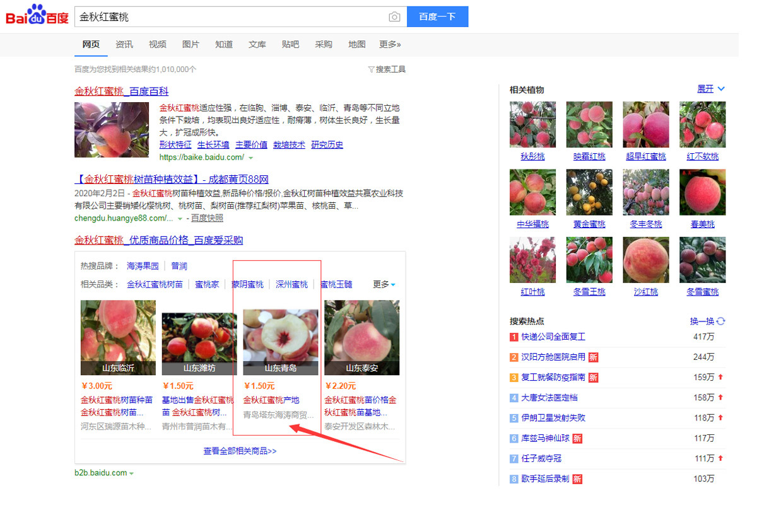This screenshot has height=532, width=757.
Task: Select the 海涛果园 brand
Action: [143, 266]
